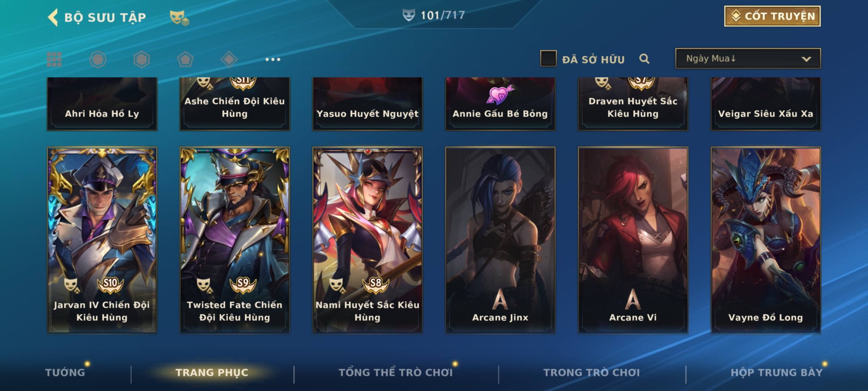Select the Arcane Jinx skin card
The image size is (868, 391).
(x=500, y=240)
